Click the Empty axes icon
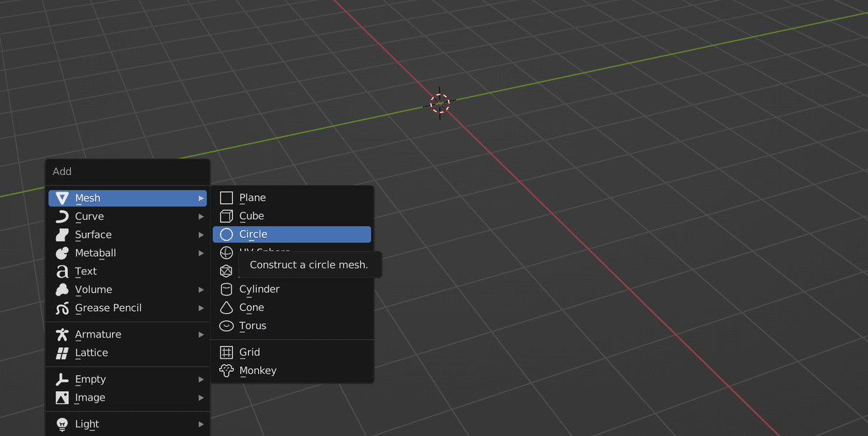 pos(62,380)
